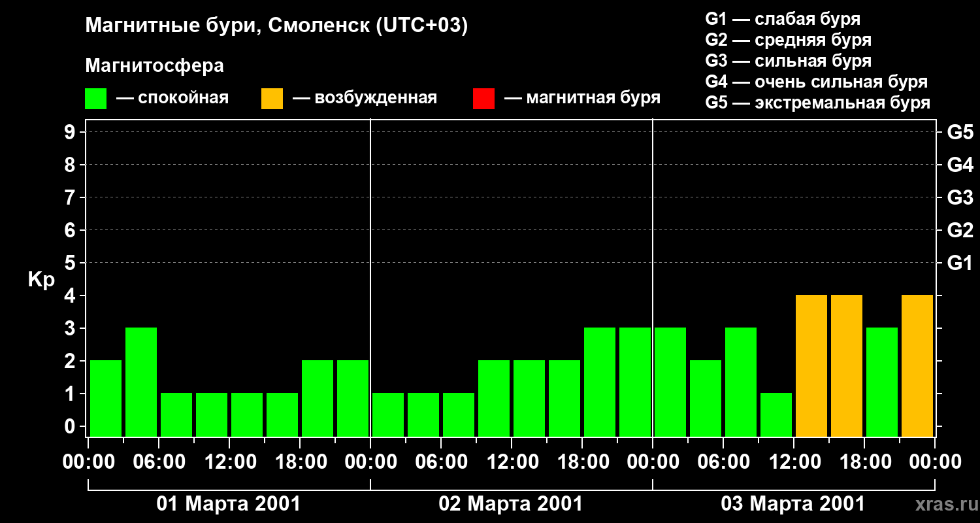Click the '— возбужденная' legend label

coord(365,99)
